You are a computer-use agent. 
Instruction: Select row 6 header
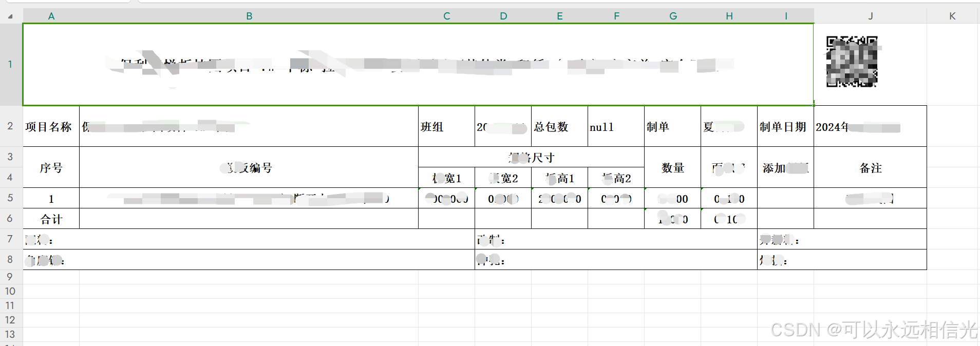point(10,218)
